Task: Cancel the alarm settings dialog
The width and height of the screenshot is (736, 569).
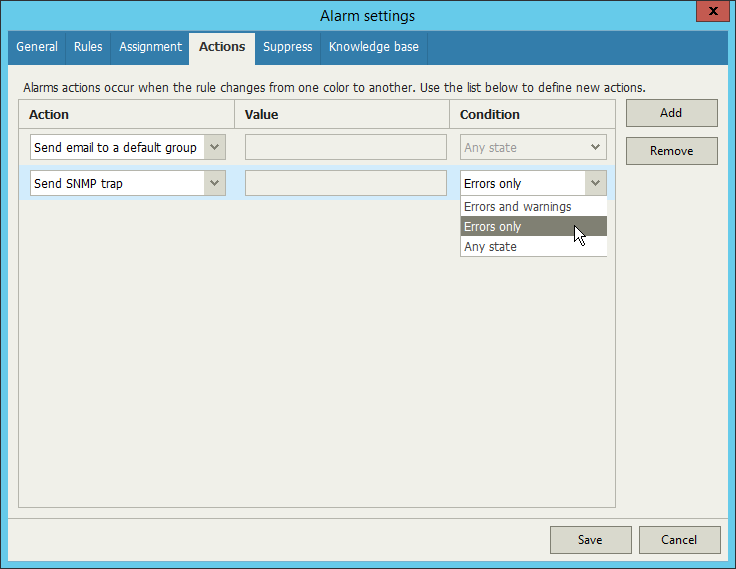Action: (679, 539)
